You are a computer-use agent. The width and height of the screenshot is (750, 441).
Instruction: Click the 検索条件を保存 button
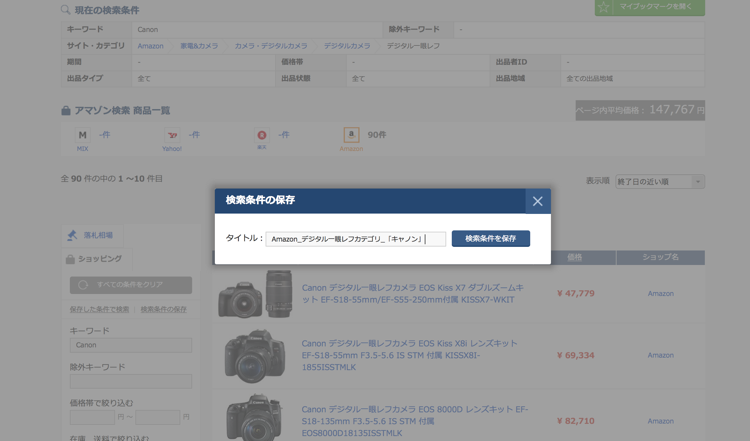tap(490, 239)
